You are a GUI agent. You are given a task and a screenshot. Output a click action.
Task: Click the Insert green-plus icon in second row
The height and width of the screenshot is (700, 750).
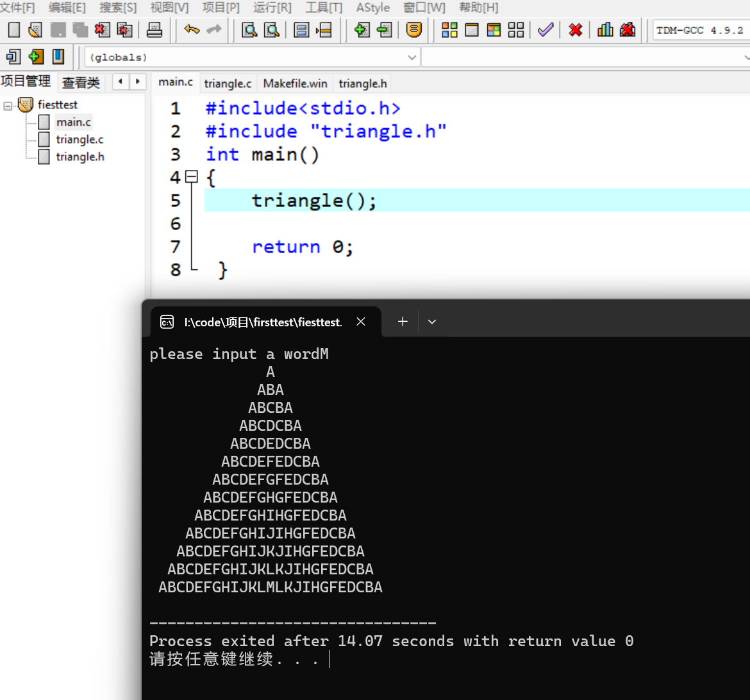coord(36,57)
